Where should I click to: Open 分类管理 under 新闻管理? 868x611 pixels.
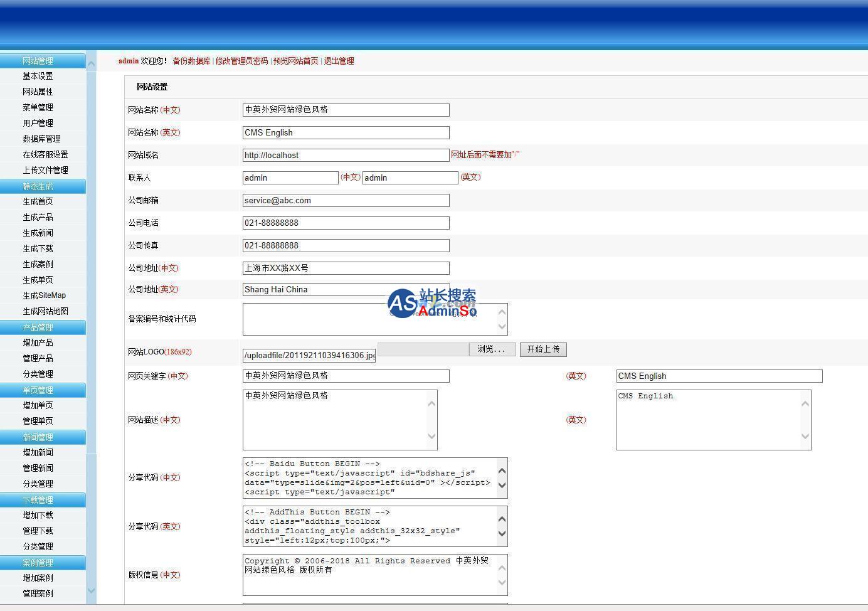[x=38, y=484]
